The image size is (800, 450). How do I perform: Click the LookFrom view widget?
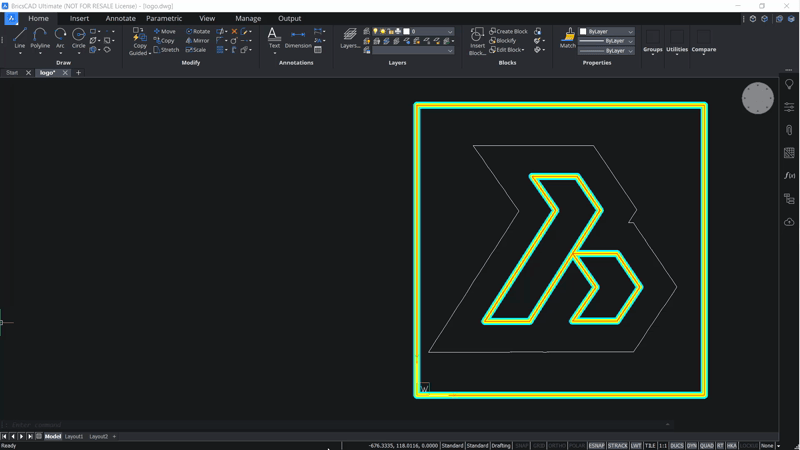click(x=758, y=98)
